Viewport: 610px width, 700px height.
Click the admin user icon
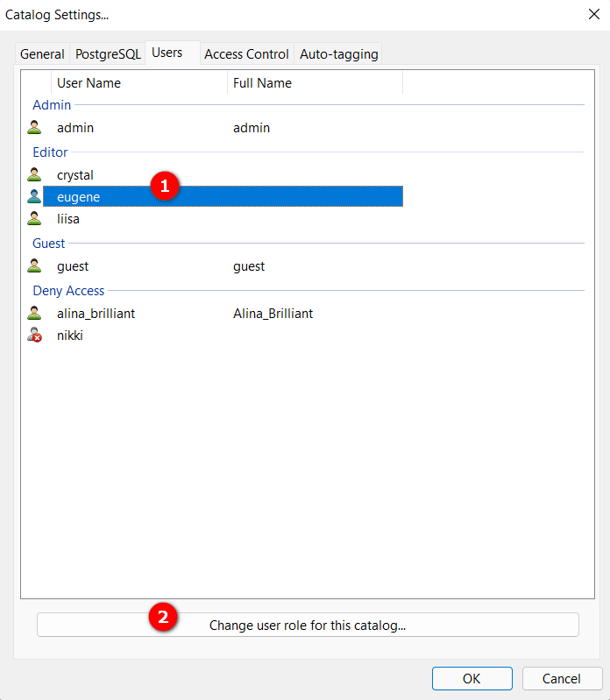(x=34, y=128)
